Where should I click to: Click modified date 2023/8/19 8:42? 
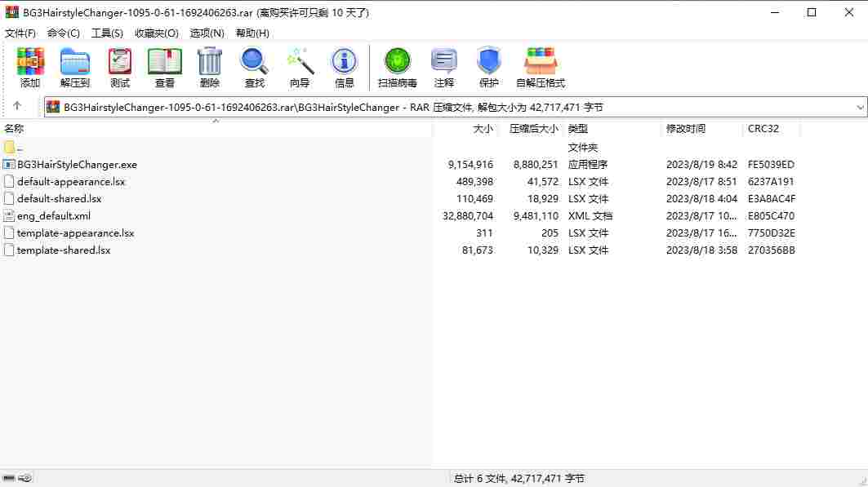point(701,165)
